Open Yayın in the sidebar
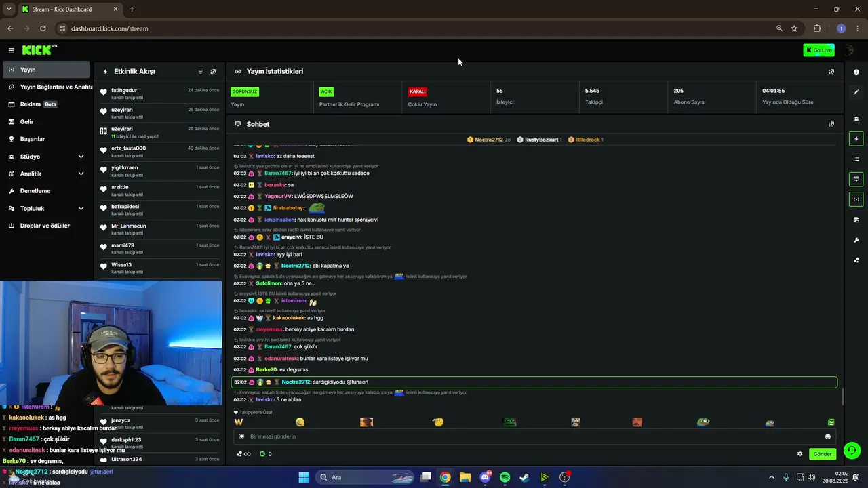 [x=45, y=70]
